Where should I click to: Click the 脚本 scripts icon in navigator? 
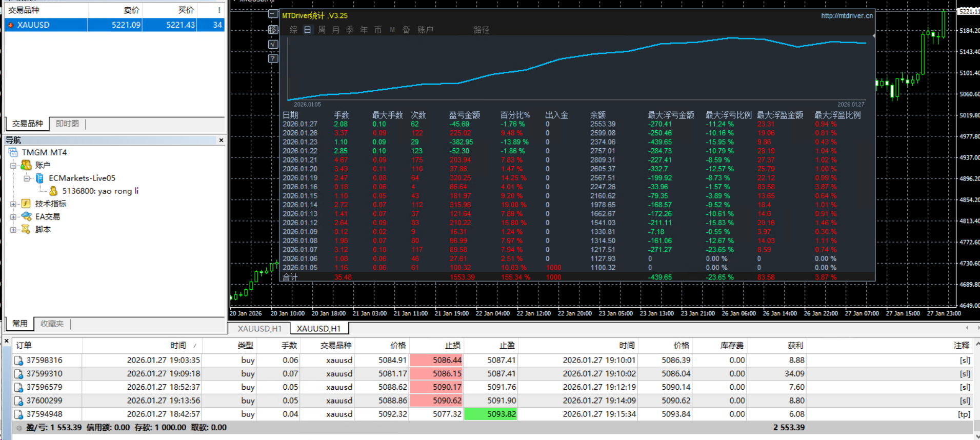pyautogui.click(x=26, y=229)
